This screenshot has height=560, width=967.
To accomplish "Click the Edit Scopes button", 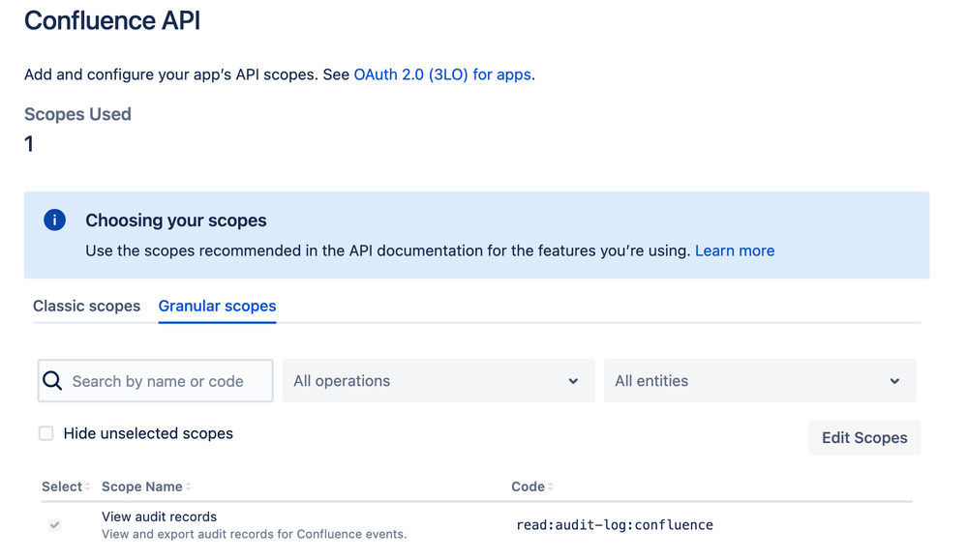I will click(x=864, y=437).
